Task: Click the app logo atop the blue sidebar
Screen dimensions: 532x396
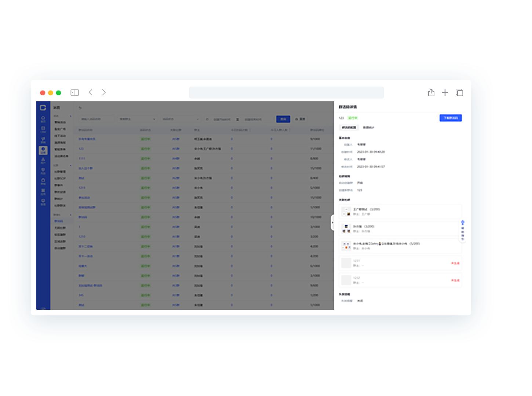Action: tap(43, 108)
